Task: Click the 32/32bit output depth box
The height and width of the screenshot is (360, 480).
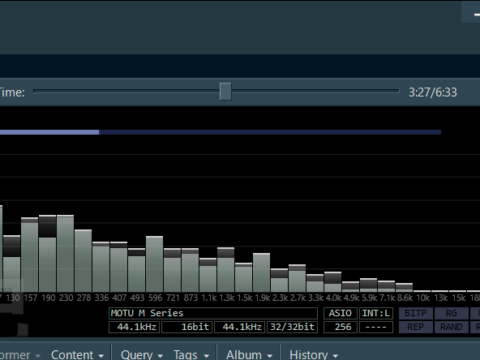Action: [292, 327]
